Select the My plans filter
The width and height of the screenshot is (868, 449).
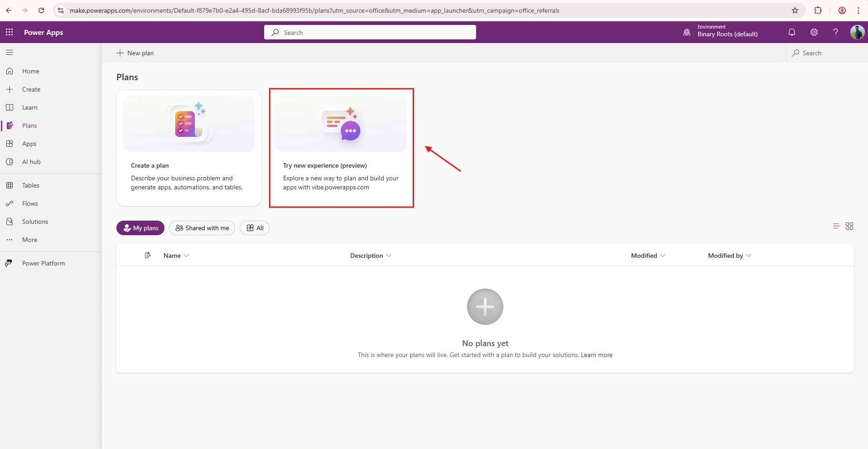[x=140, y=228]
